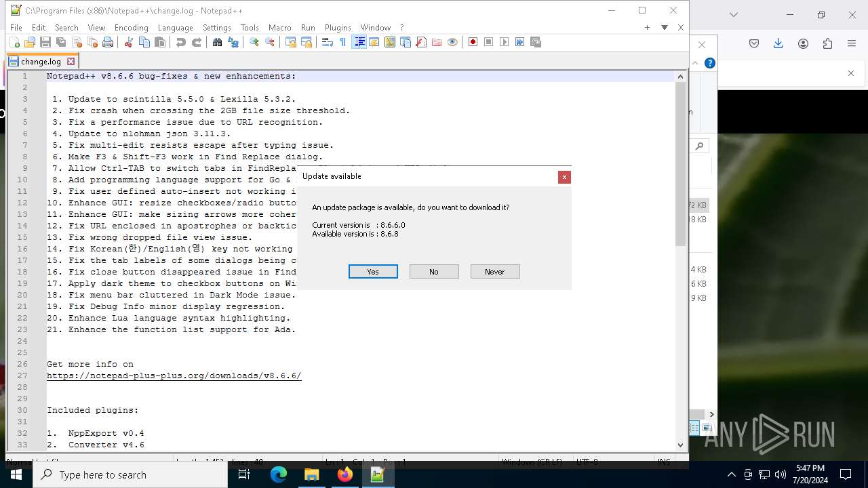This screenshot has width=868, height=488.
Task: Click the editor scrollbar up arrow
Action: click(681, 77)
